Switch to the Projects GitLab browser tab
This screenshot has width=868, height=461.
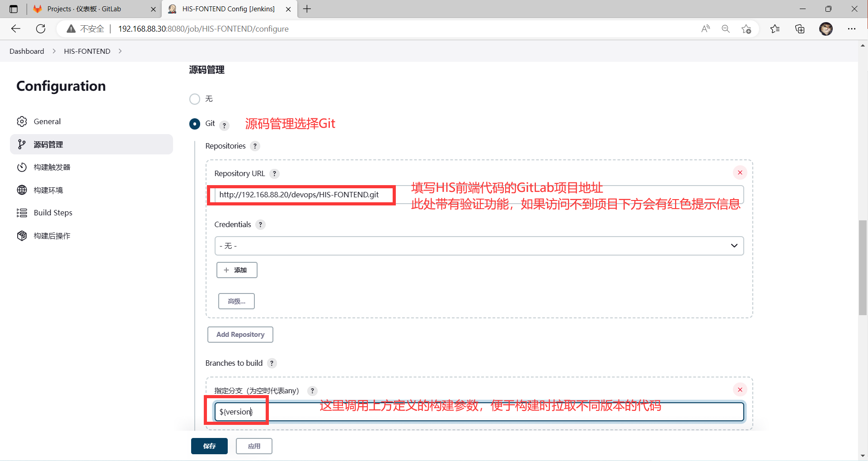click(x=84, y=9)
